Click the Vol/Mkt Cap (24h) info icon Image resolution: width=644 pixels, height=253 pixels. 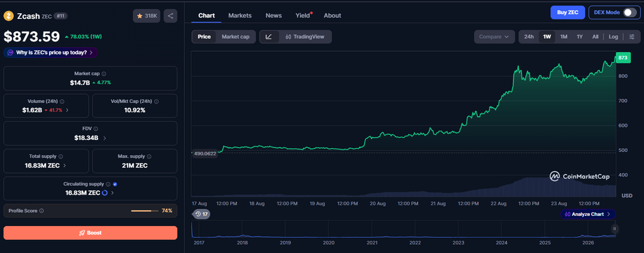pos(157,101)
